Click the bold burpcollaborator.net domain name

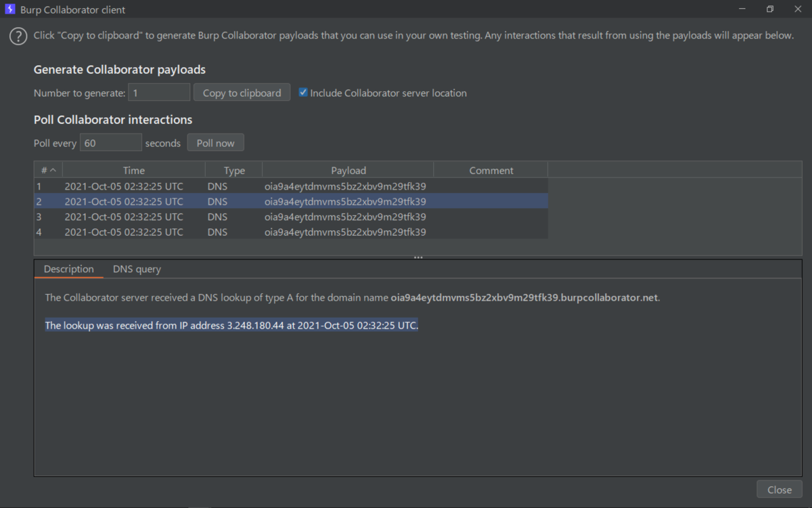click(x=524, y=297)
